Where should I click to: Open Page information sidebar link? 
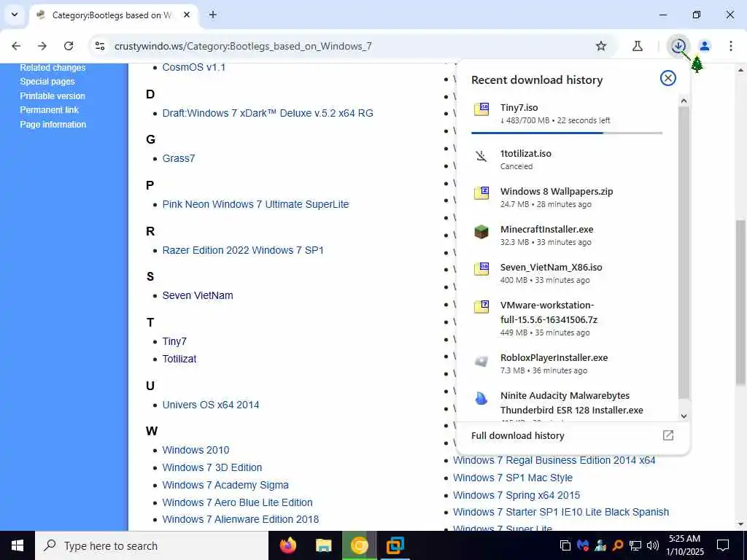[x=53, y=124]
